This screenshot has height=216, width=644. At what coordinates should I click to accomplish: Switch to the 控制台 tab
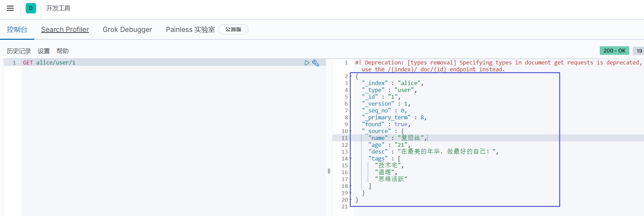tap(17, 29)
